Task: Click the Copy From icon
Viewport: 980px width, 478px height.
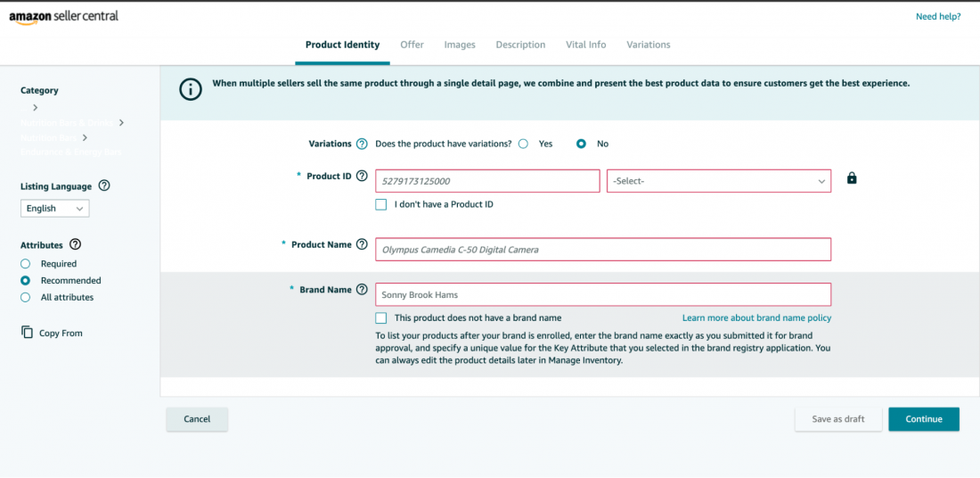Action: (27, 333)
